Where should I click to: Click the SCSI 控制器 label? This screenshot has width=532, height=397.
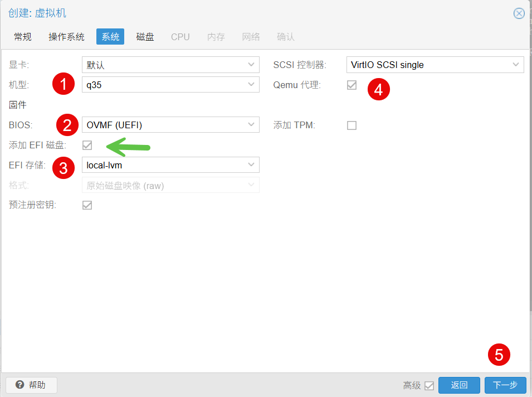300,65
